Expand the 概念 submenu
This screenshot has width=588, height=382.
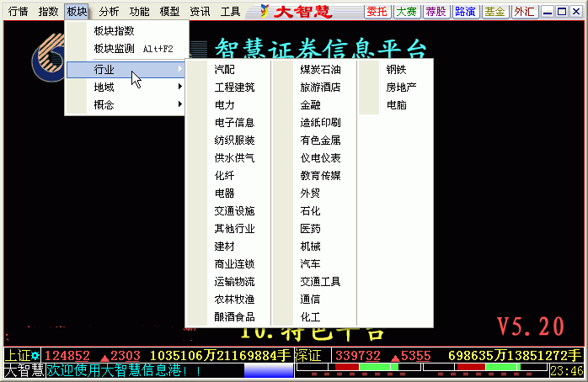click(126, 105)
